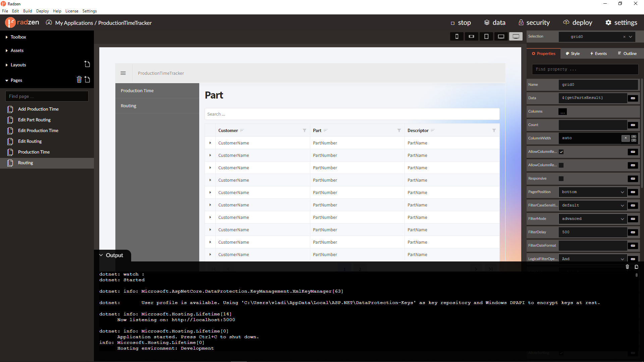
Task: Open the security section
Action: pos(534,22)
